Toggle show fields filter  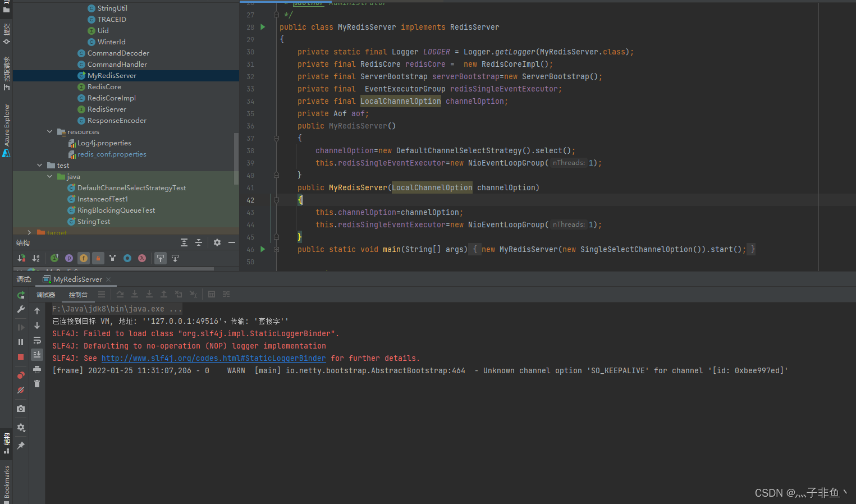pyautogui.click(x=84, y=258)
